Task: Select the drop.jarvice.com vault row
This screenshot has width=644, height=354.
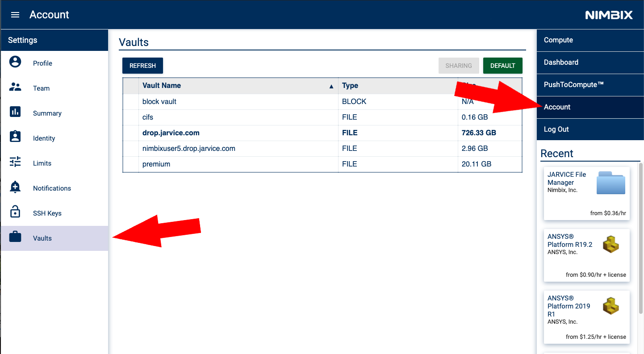Action: click(x=322, y=133)
